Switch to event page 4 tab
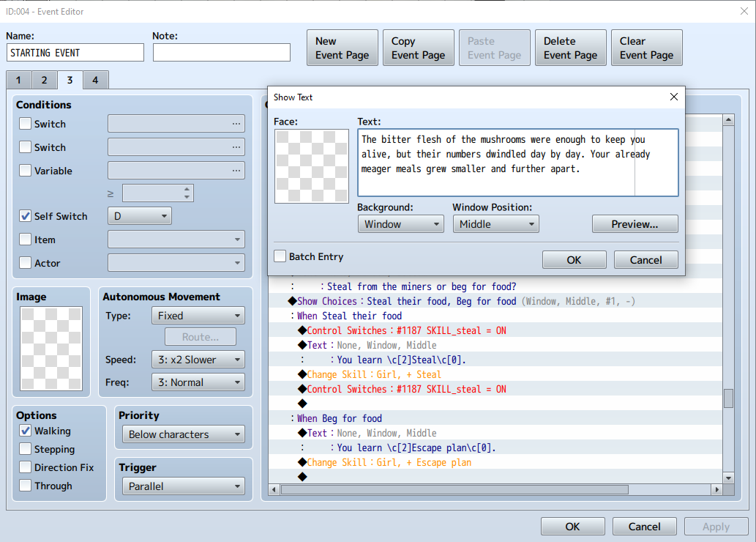Viewport: 756px width, 542px height. point(95,80)
